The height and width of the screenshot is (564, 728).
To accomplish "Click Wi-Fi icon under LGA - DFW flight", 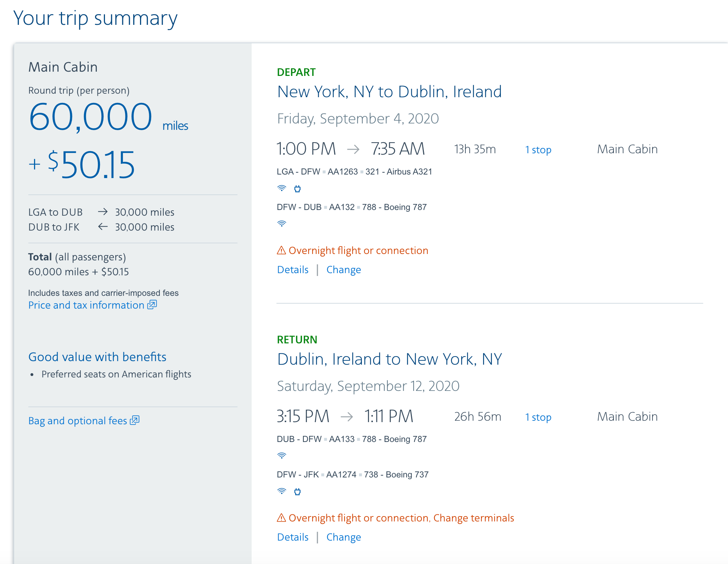I will [281, 188].
